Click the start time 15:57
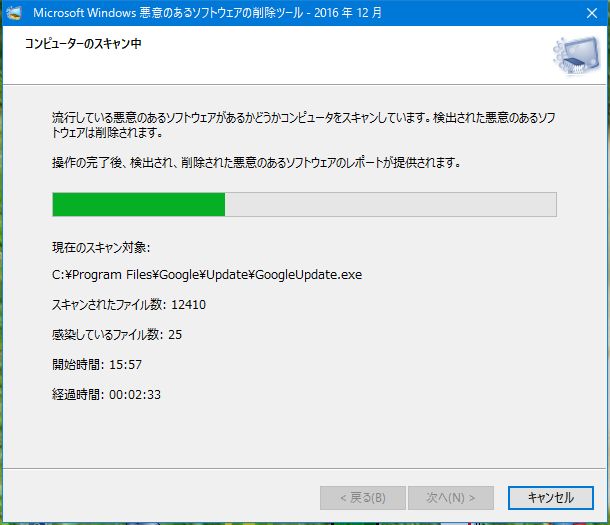 125,364
